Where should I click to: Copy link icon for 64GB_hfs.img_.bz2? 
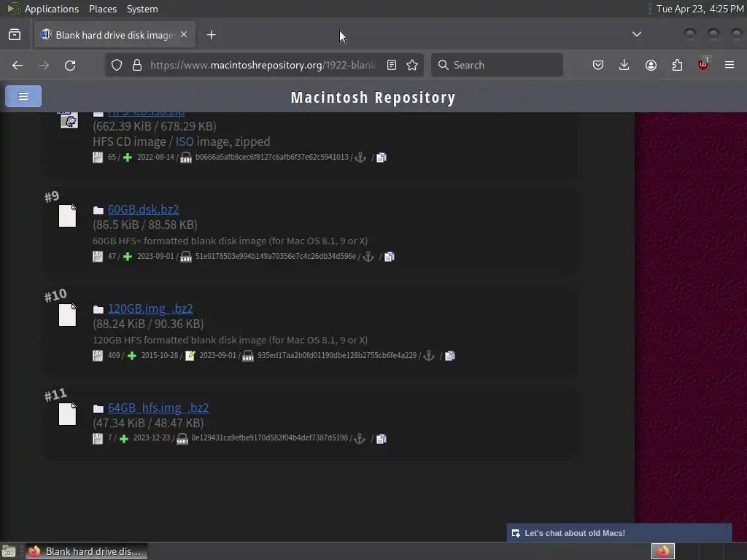coord(381,438)
